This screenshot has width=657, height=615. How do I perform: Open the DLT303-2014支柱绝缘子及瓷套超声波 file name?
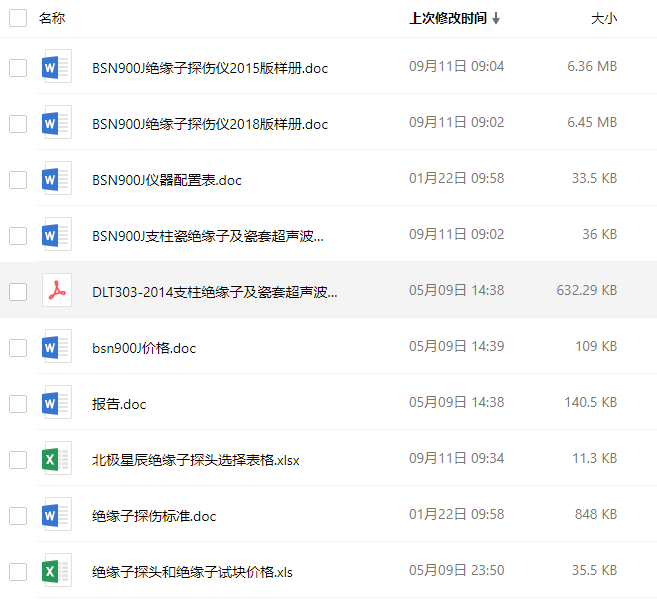[x=215, y=292]
